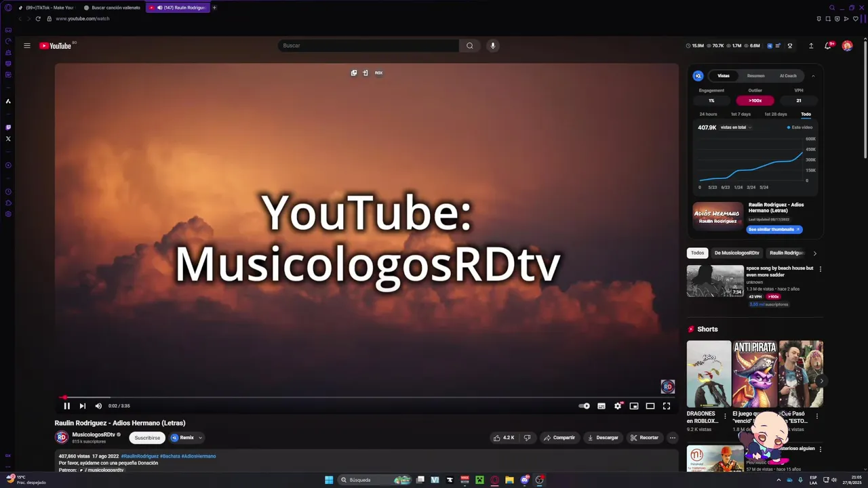868x488 pixels.
Task: Click the magnifier search button
Action: click(x=469, y=45)
